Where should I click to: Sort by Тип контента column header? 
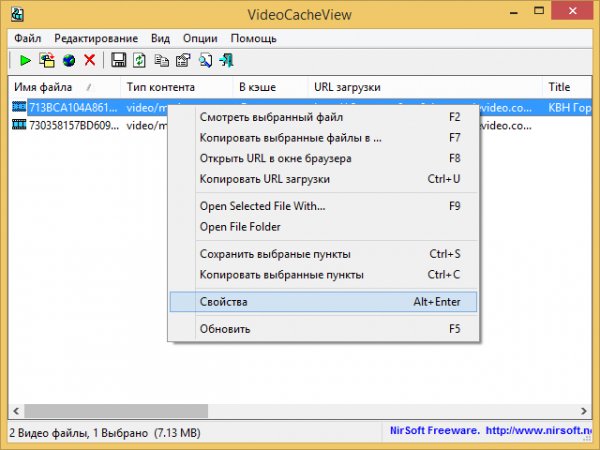(176, 87)
